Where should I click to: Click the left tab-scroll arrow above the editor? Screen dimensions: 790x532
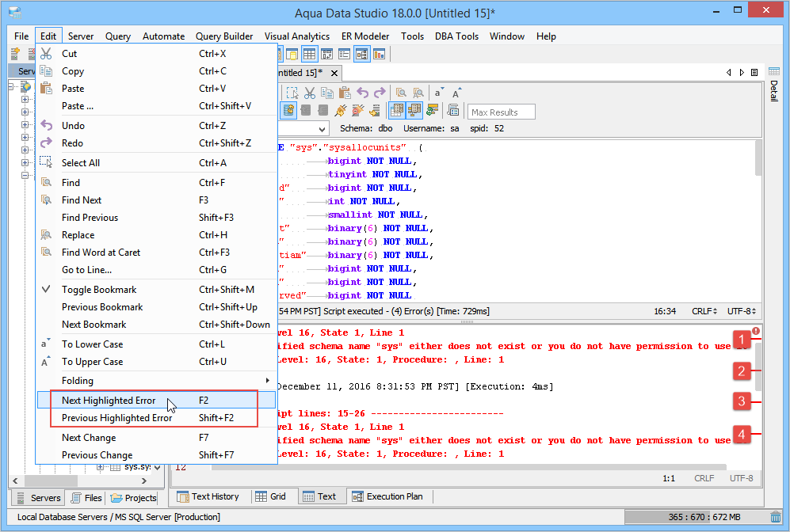tap(728, 73)
